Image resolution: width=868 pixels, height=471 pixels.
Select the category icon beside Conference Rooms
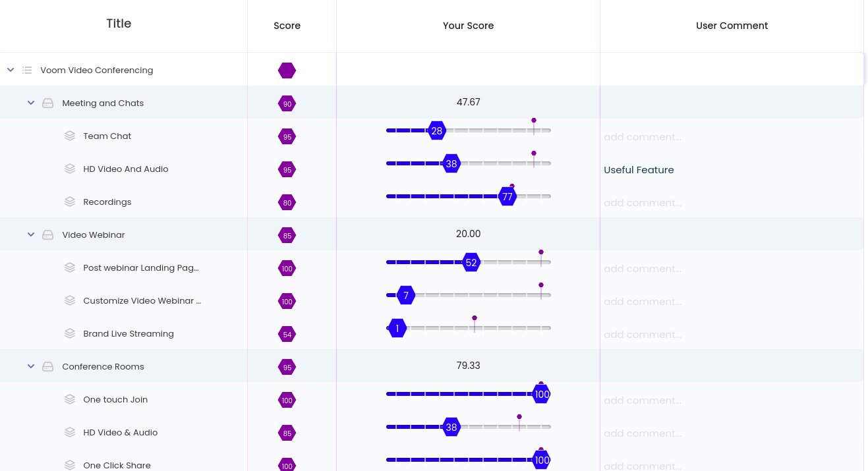point(47,366)
